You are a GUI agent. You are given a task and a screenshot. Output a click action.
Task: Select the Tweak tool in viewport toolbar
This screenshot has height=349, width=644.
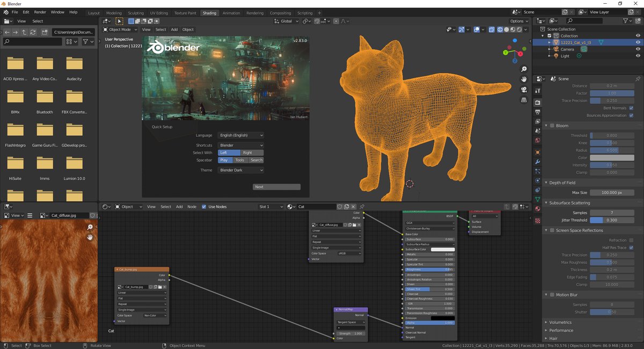(x=119, y=21)
